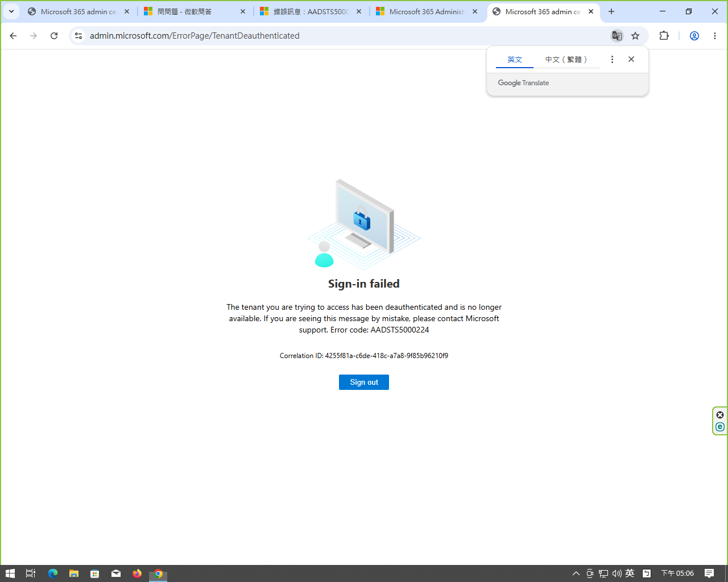Open the Chrome profile icon
728x582 pixels.
tap(694, 36)
